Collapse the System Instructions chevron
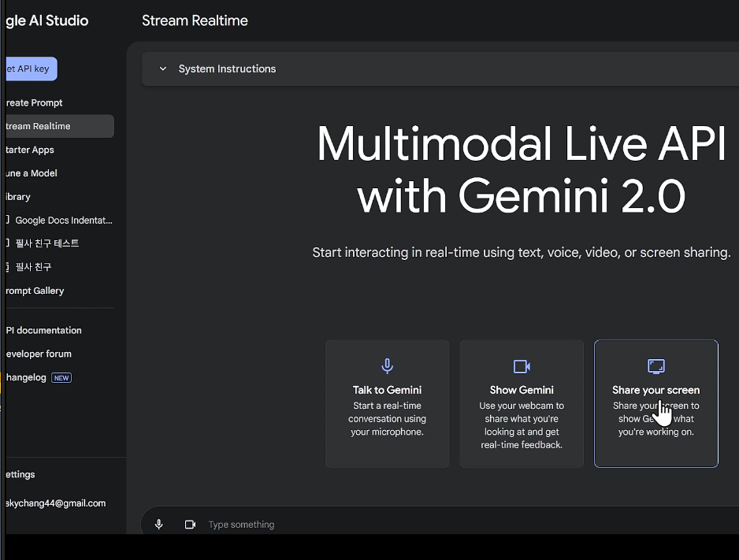Image resolution: width=739 pixels, height=560 pixels. click(163, 69)
